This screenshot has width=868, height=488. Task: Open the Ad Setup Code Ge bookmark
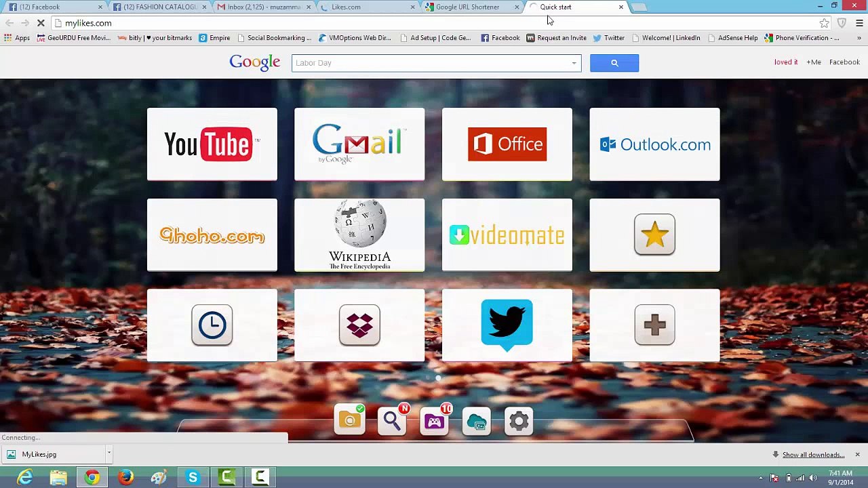click(x=435, y=38)
